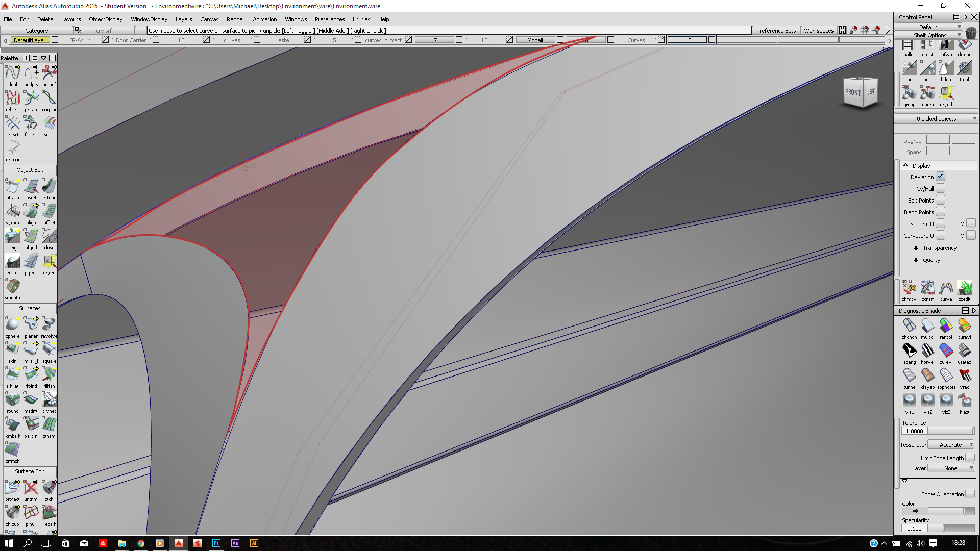Viewport: 980px width, 551px height.
Task: Click the Tolerance value field
Action: [914, 431]
